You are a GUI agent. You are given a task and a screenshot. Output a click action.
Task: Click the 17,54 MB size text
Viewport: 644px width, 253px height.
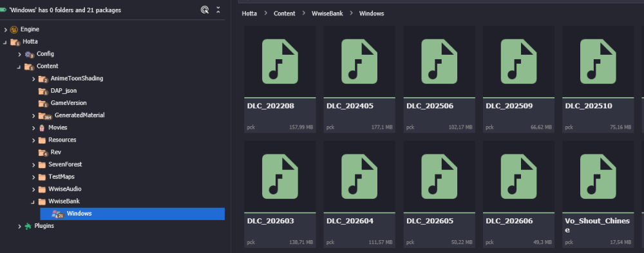click(x=621, y=243)
